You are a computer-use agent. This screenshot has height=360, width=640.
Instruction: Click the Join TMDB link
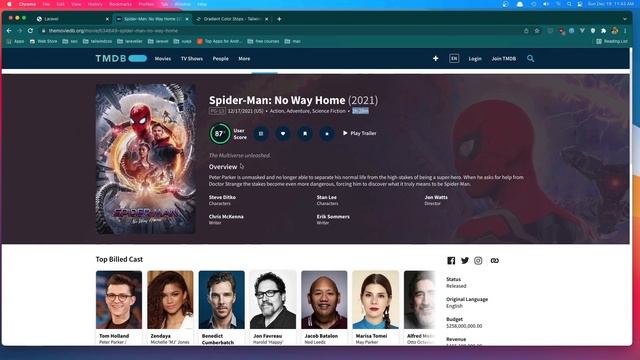[504, 58]
